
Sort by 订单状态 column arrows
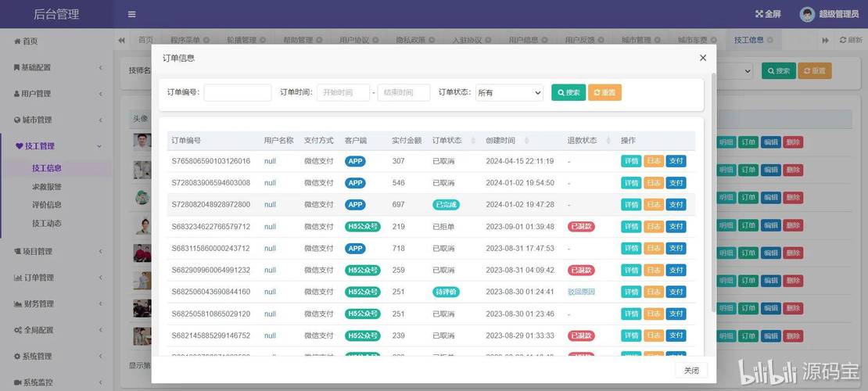(474, 141)
